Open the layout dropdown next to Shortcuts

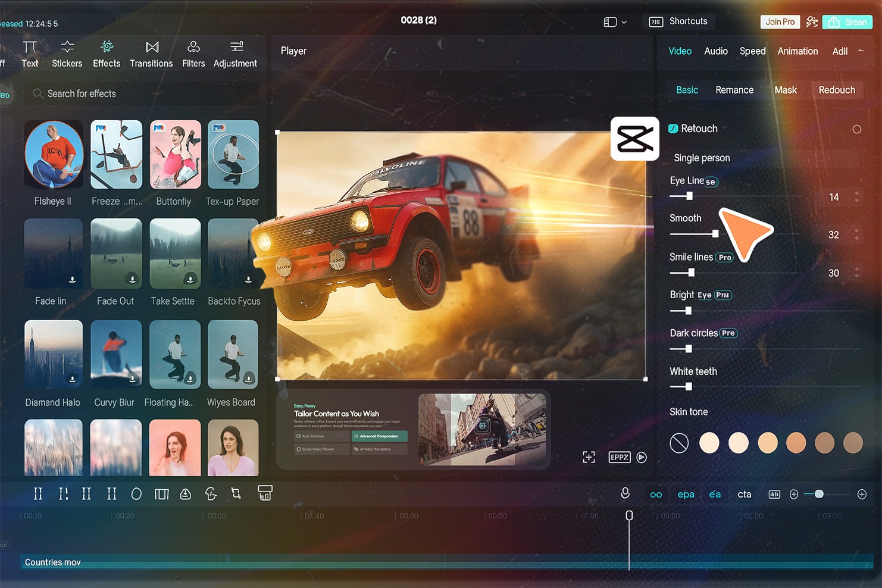click(x=615, y=21)
